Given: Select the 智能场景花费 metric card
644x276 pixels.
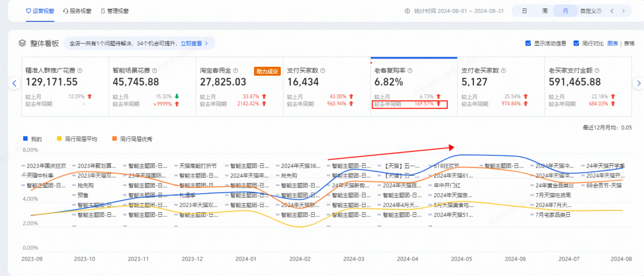Looking at the screenshot, I should pos(152,86).
